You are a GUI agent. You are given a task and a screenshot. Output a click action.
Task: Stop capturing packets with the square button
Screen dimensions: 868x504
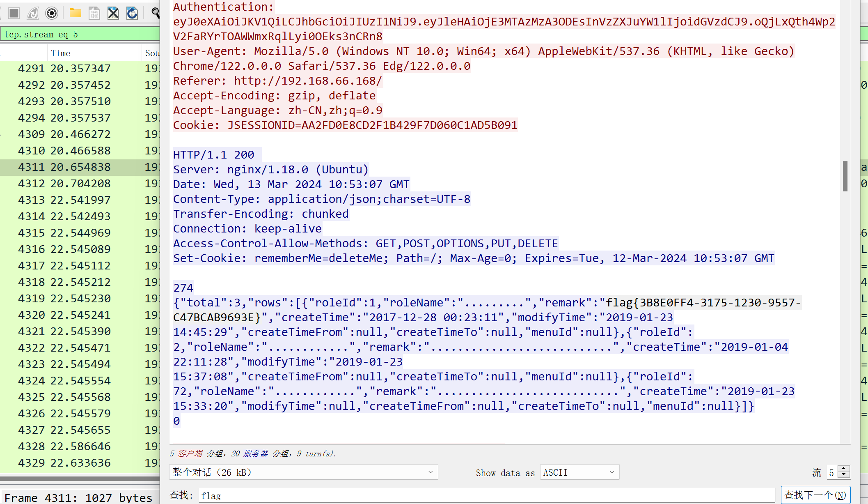pos(14,13)
